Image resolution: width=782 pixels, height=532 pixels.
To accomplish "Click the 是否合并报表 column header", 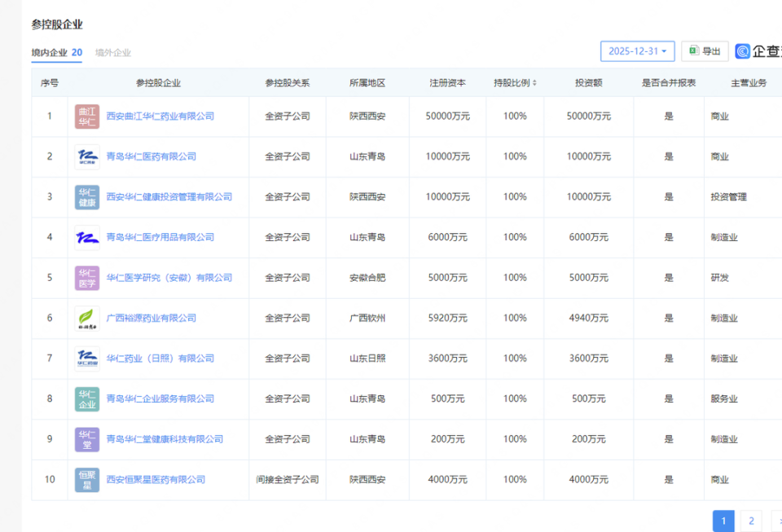I will pos(668,83).
